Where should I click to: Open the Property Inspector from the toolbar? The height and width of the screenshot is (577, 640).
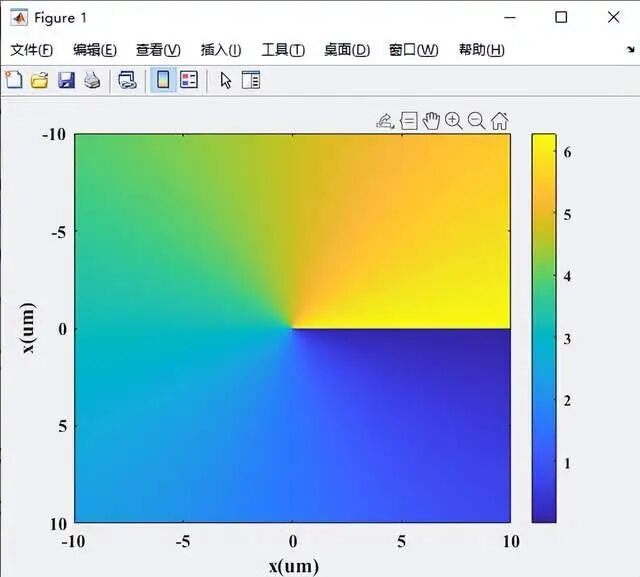[x=250, y=81]
